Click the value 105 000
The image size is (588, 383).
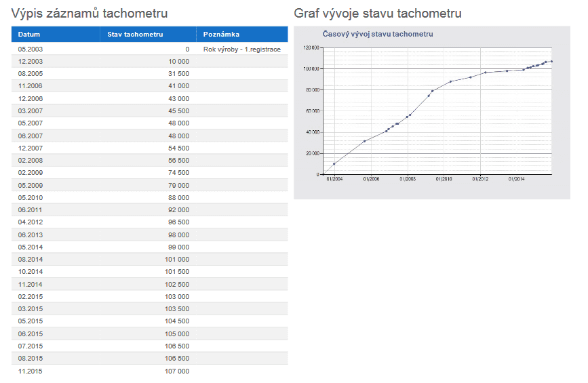[x=177, y=334]
